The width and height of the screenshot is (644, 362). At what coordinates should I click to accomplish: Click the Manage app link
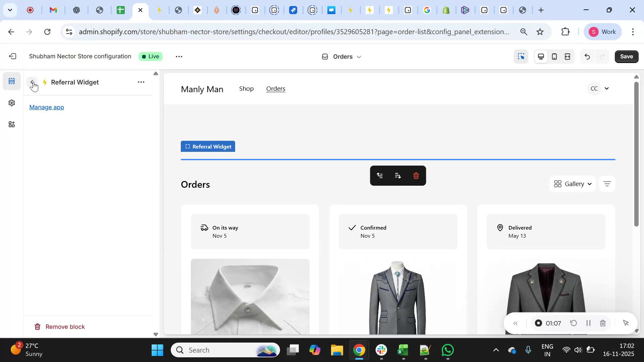(46, 107)
